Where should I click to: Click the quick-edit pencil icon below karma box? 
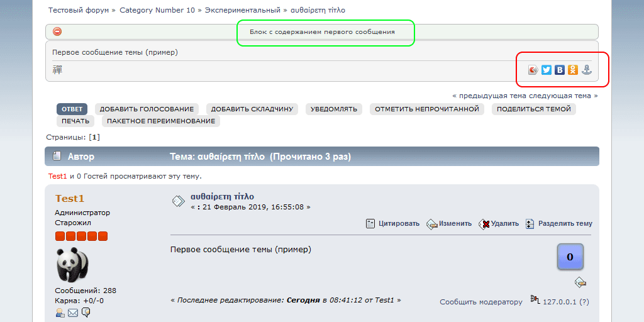click(580, 282)
